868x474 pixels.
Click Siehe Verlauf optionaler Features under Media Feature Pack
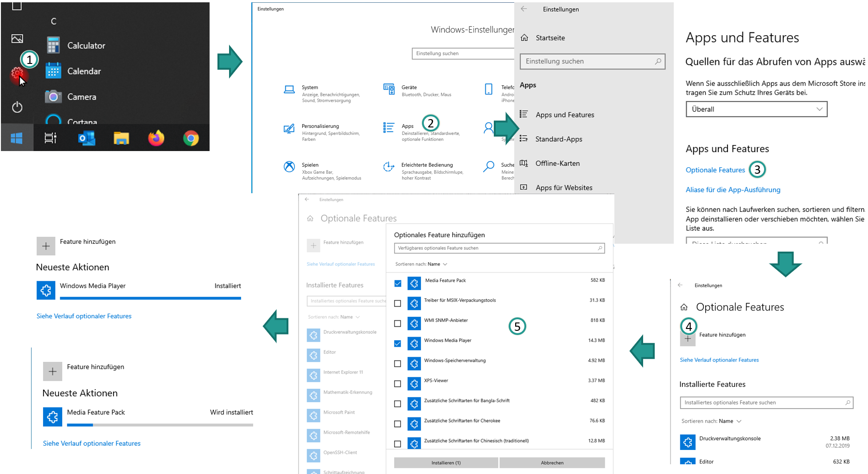click(x=92, y=443)
